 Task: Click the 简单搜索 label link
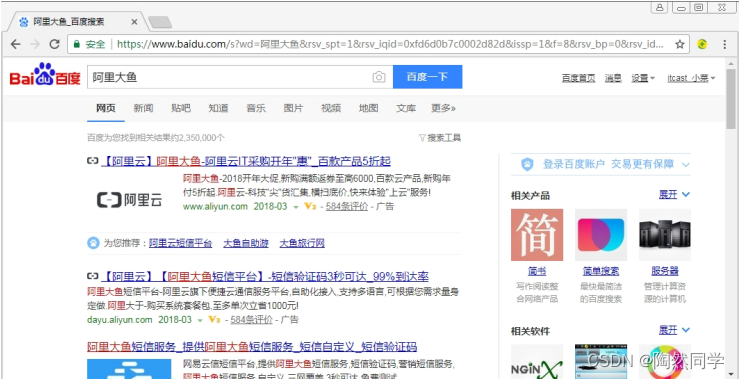coord(601,271)
